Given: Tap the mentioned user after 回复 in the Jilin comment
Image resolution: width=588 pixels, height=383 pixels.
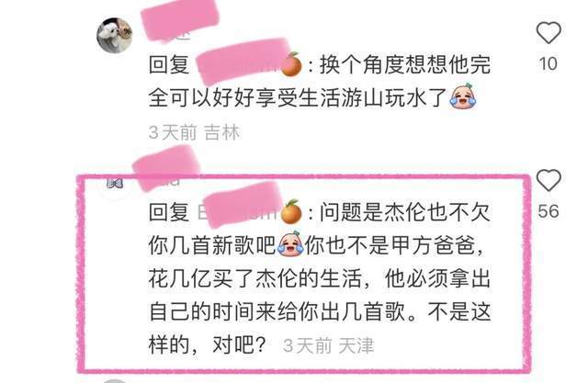Looking at the screenshot, I should click(242, 63).
